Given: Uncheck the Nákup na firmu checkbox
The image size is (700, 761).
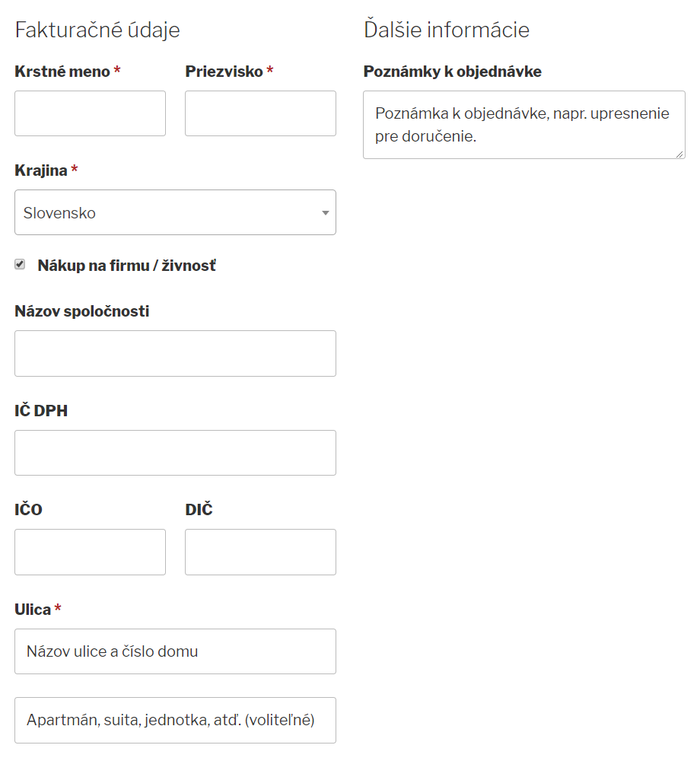Looking at the screenshot, I should click(x=21, y=265).
